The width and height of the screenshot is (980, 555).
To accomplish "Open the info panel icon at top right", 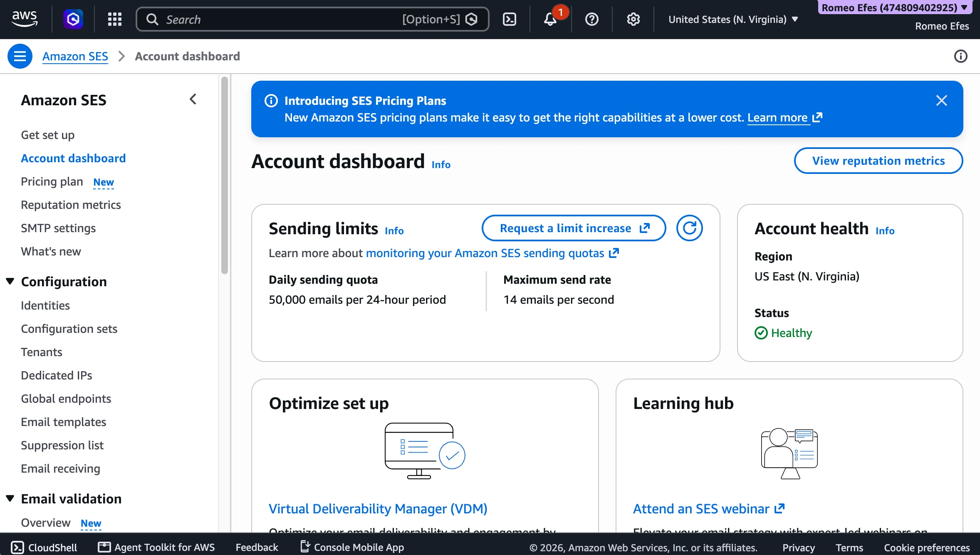I will [x=960, y=56].
